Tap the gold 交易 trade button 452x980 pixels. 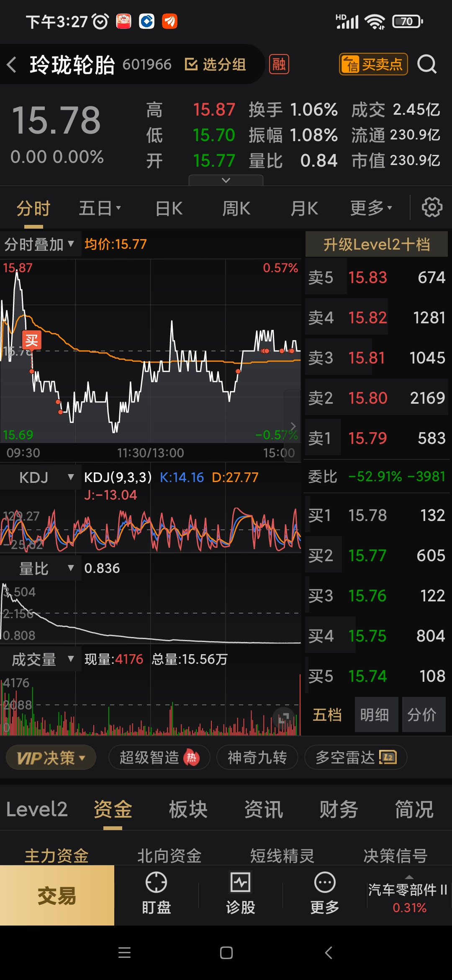[x=57, y=895]
